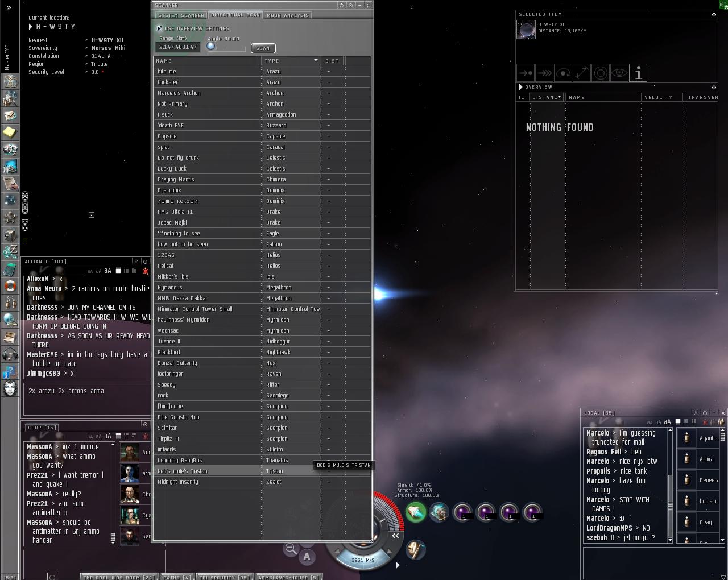This screenshot has height=580, width=728.
Task: Expand the Neocom sidebar with double-arrow
Action: [9, 7]
